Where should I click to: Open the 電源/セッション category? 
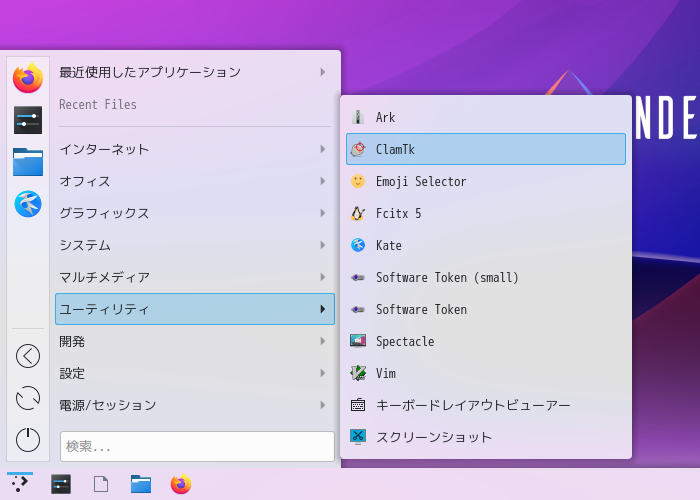pyautogui.click(x=195, y=405)
